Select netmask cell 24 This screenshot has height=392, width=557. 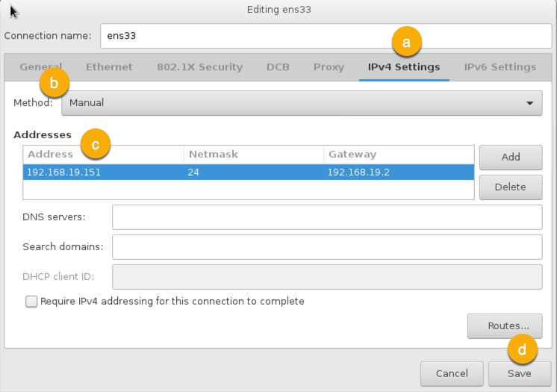[254, 172]
